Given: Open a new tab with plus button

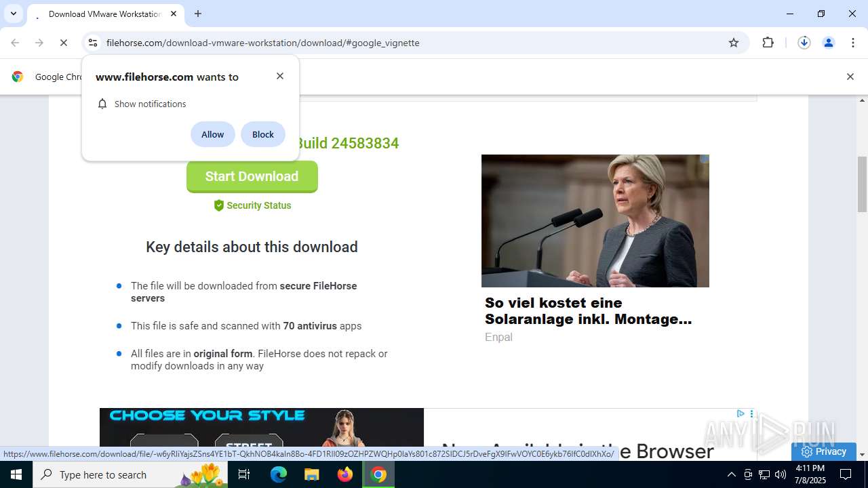Looking at the screenshot, I should coord(198,14).
